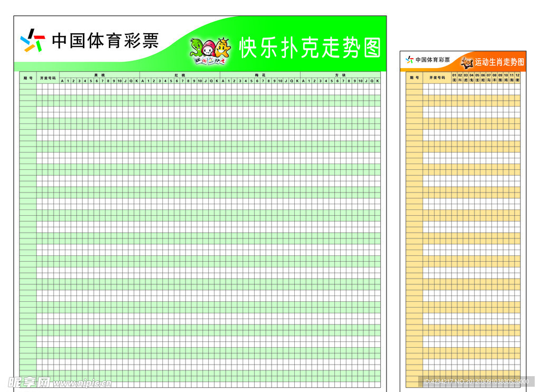
Task: Click the 运动生肖走势图 title
Action: 499,62
